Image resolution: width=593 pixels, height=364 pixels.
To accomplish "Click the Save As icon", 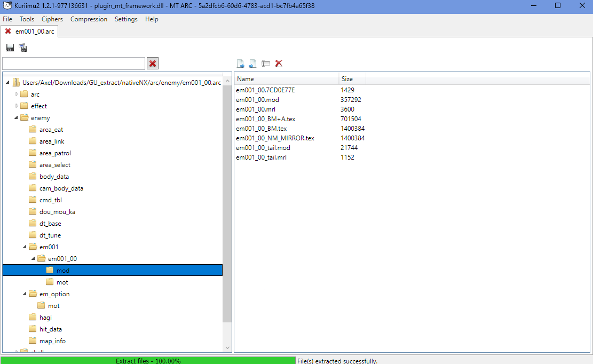I will click(x=23, y=48).
